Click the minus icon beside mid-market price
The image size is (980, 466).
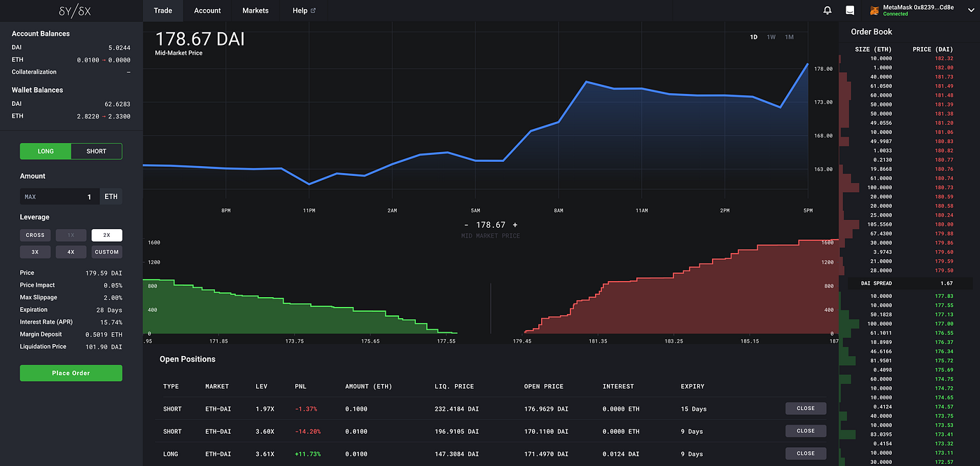tap(466, 225)
